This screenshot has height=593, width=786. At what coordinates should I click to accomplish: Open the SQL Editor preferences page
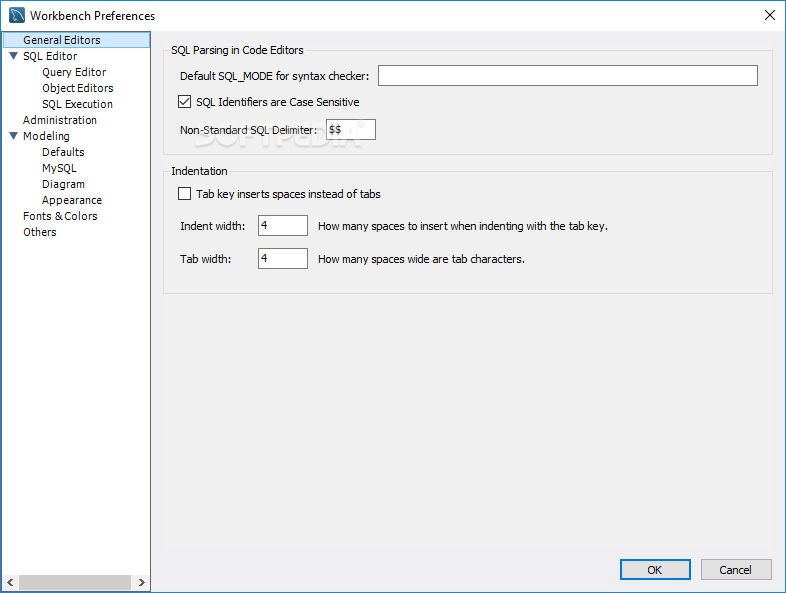coord(50,56)
